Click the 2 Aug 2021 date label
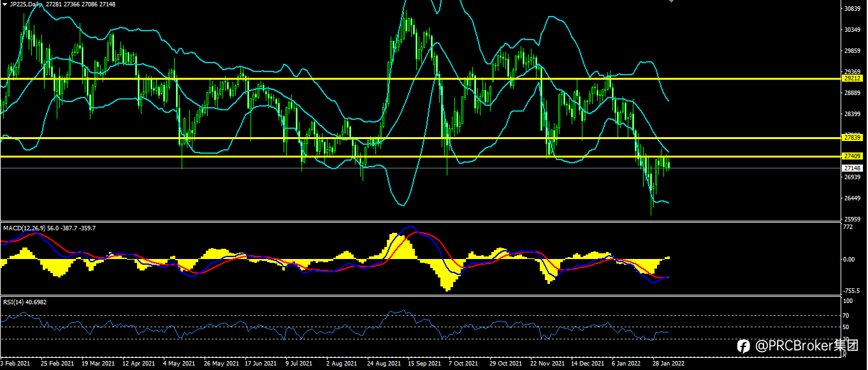868x370 pixels. [x=341, y=364]
